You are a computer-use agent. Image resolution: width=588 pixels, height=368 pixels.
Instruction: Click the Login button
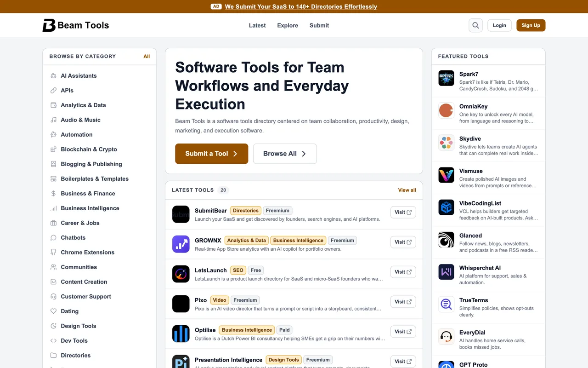pyautogui.click(x=499, y=25)
